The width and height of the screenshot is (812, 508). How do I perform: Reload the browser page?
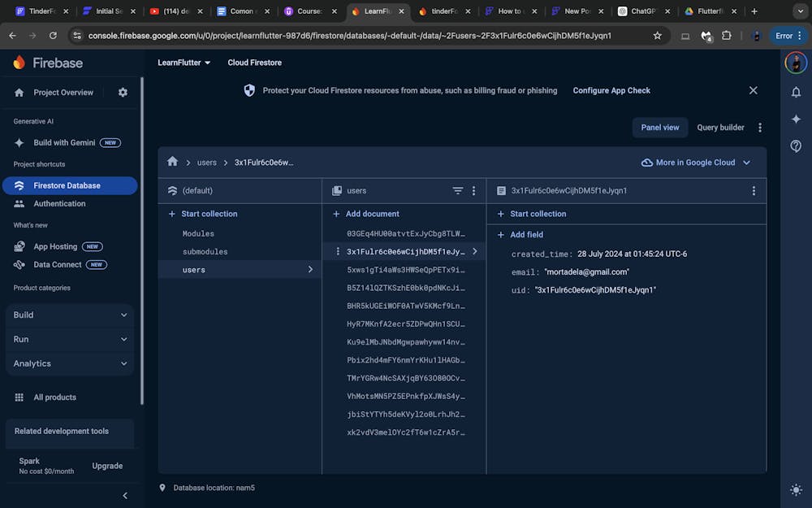click(53, 35)
